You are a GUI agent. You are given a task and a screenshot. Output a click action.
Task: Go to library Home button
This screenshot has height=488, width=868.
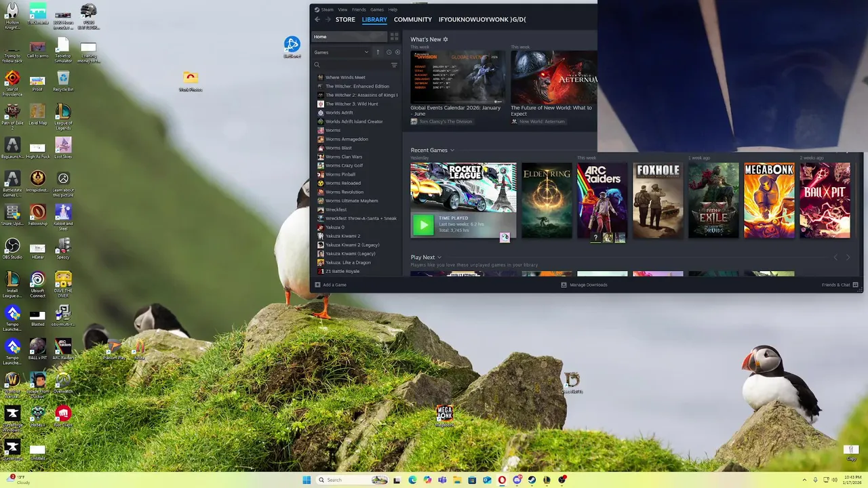click(x=349, y=37)
